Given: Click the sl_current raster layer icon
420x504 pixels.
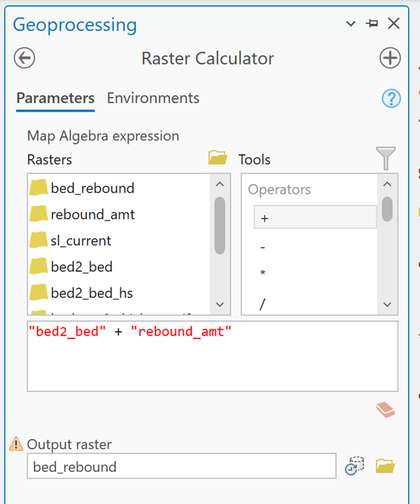Looking at the screenshot, I should [38, 240].
